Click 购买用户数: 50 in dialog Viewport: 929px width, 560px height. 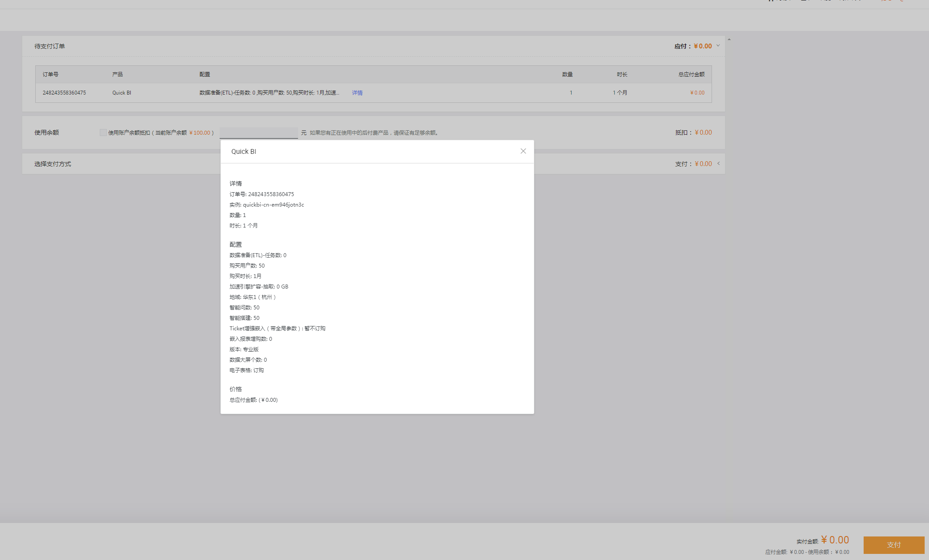tap(247, 266)
